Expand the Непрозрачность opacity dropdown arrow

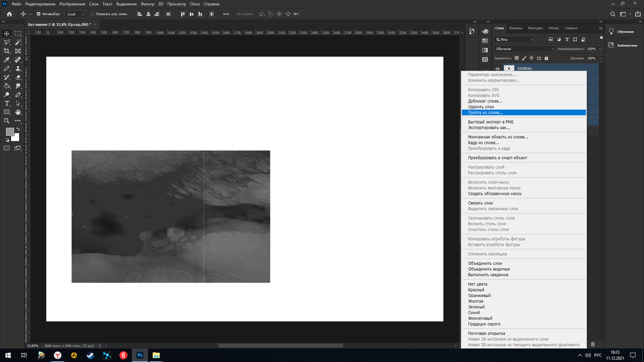(601, 49)
